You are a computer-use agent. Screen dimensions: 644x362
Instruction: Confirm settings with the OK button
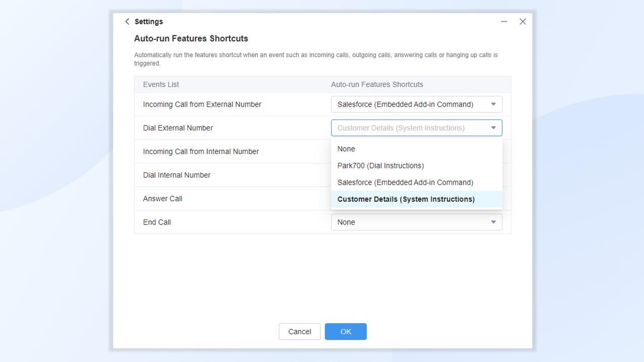[x=345, y=332]
